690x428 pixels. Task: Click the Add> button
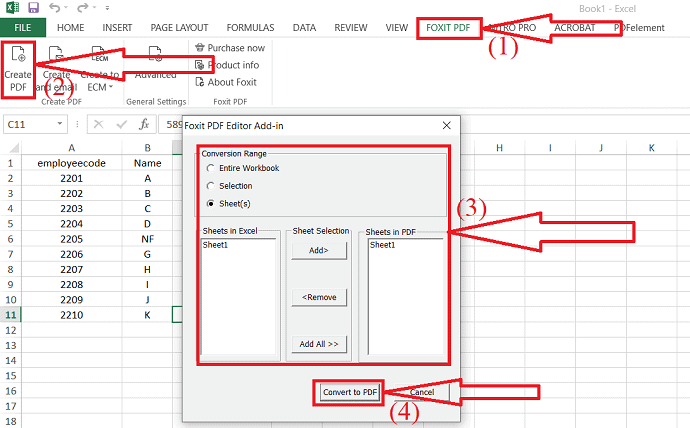pos(319,250)
